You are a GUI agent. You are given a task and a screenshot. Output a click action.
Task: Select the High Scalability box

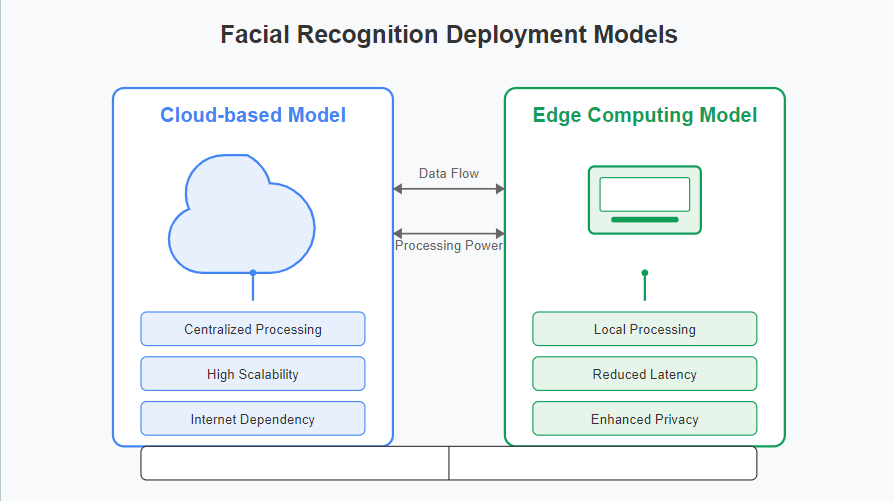tap(253, 374)
